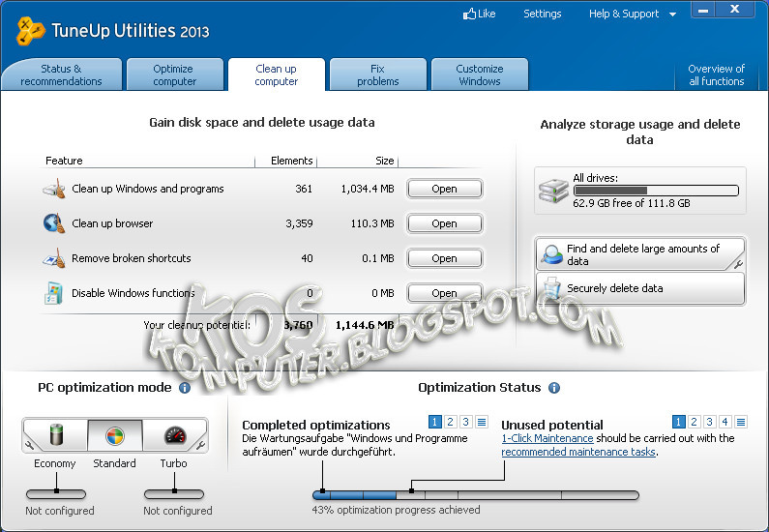Open the Settings menu
Screen dimensions: 769x532
pos(542,14)
